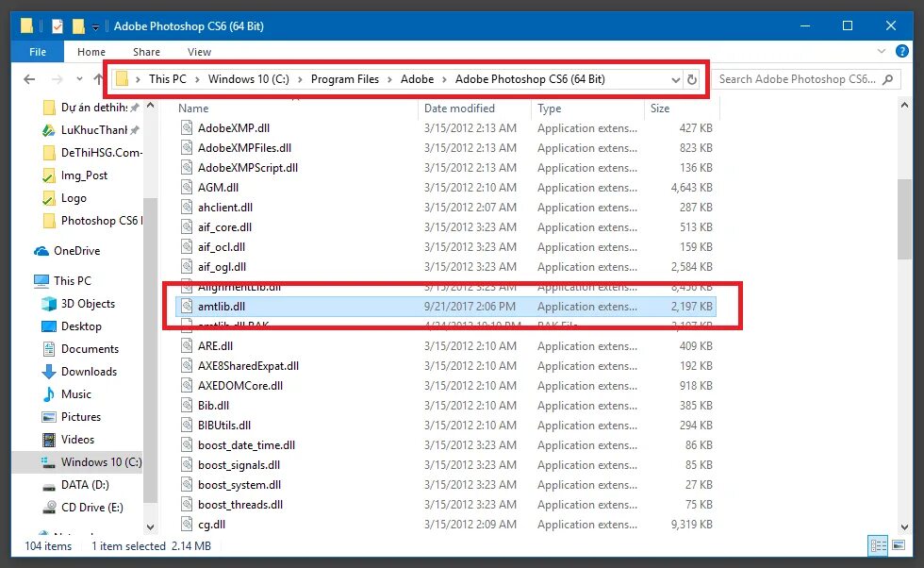Click the Properties quick access icon

coord(58,26)
